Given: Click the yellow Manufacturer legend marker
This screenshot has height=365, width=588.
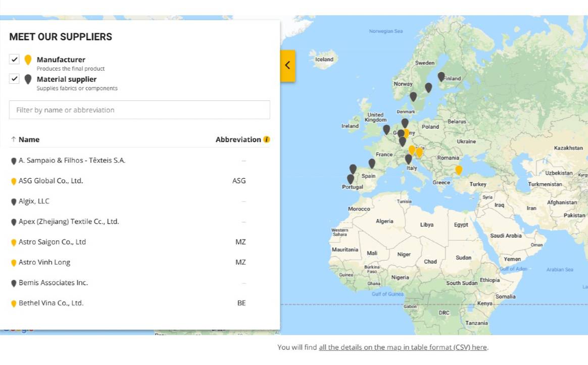Looking at the screenshot, I should [28, 60].
